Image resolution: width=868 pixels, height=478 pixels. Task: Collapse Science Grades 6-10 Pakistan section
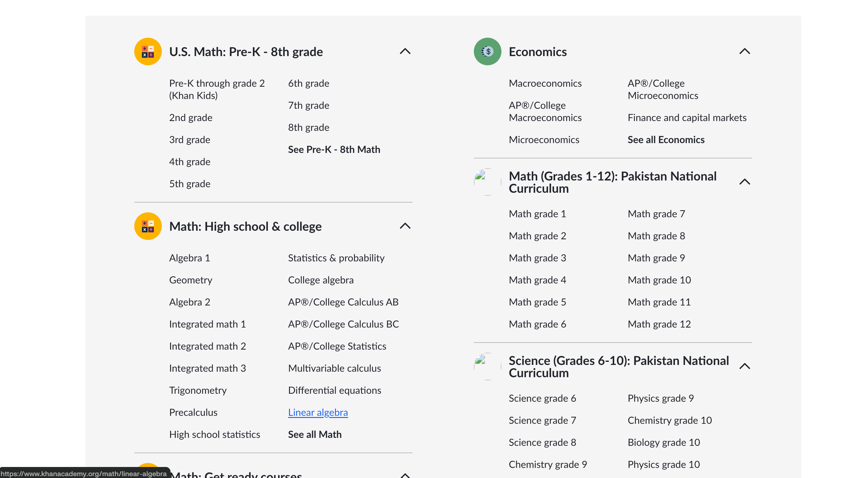(x=744, y=366)
